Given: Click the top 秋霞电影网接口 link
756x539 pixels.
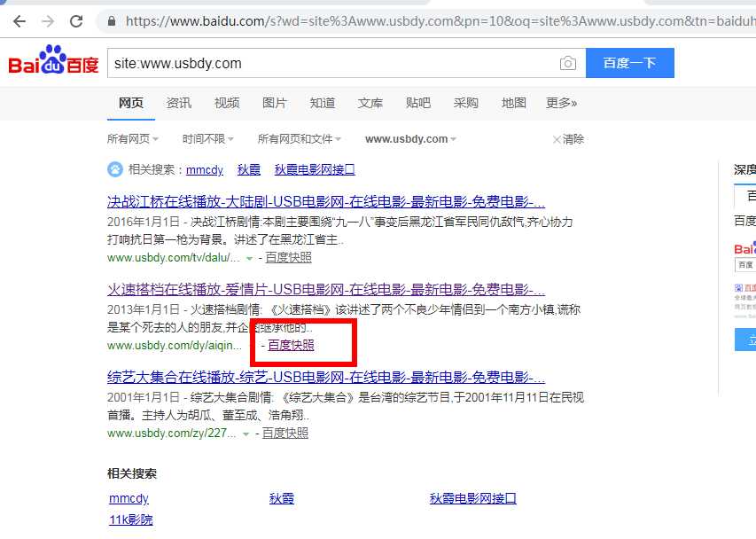Looking at the screenshot, I should [x=315, y=169].
